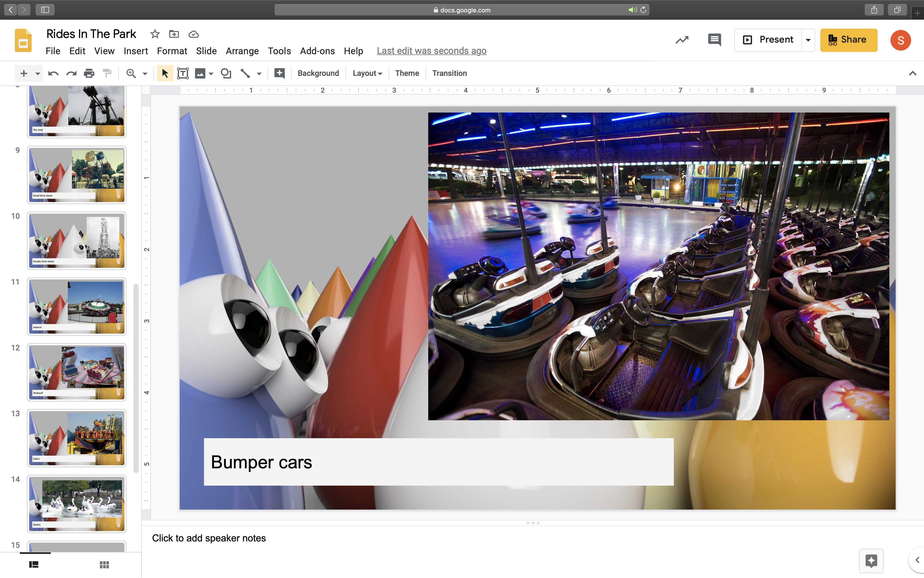Open the Edit menu
Image resolution: width=924 pixels, height=578 pixels.
77,51
